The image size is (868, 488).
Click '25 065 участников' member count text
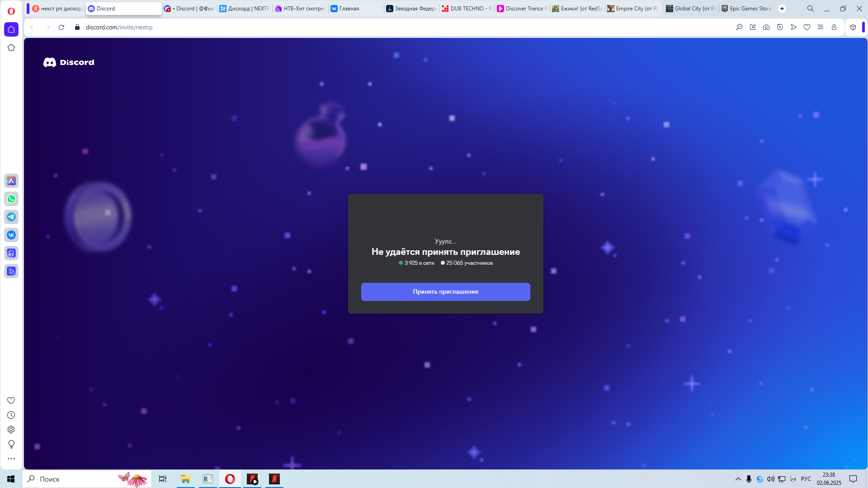coord(469,263)
